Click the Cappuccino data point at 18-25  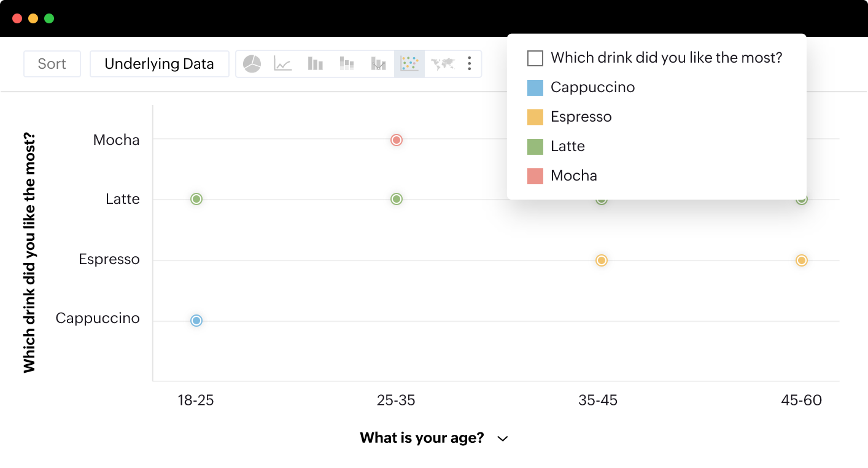196,321
